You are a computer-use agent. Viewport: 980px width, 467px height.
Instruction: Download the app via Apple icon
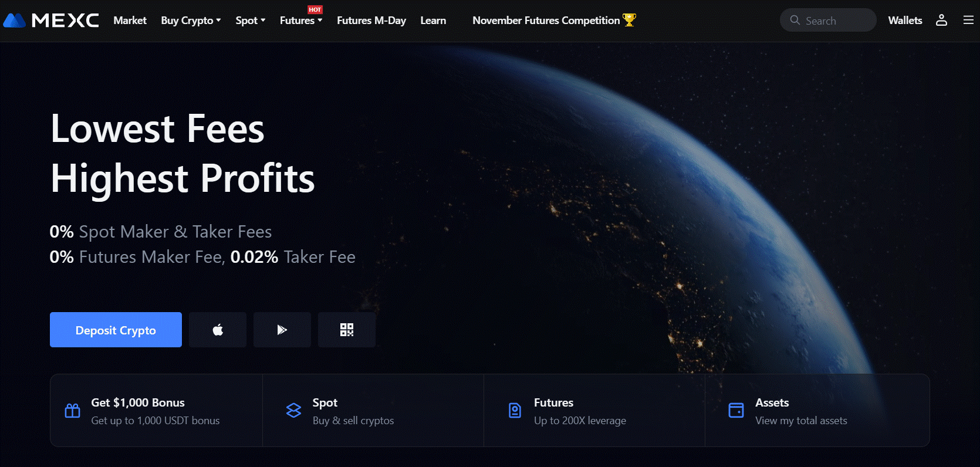[x=218, y=330]
